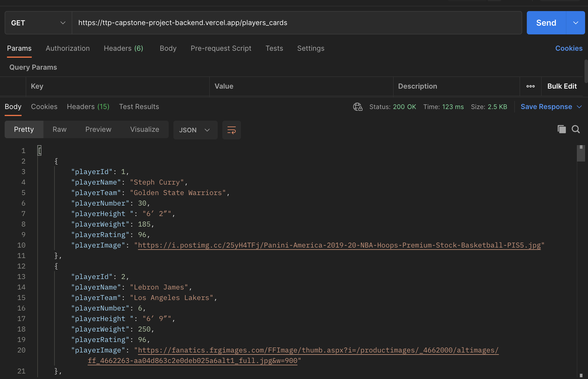Open the JSON format dropdown
588x379 pixels.
click(x=195, y=130)
